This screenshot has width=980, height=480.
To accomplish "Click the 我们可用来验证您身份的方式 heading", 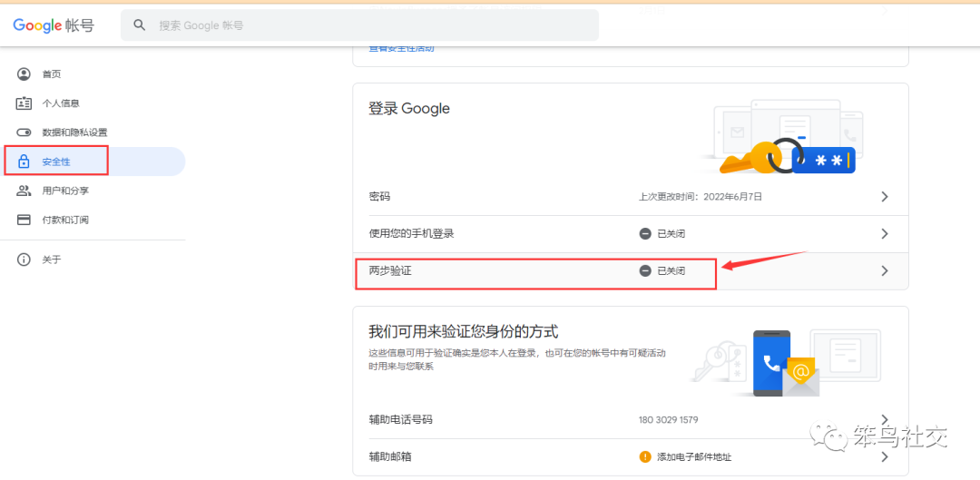I will [x=463, y=330].
